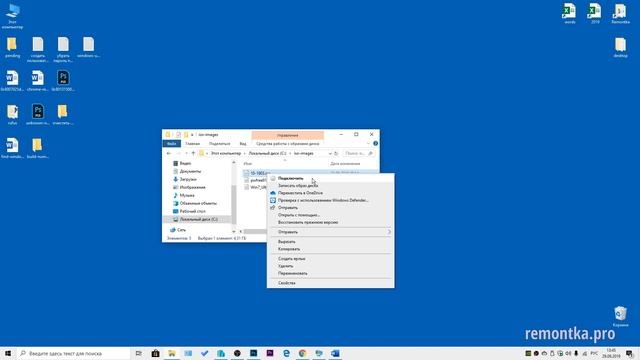Select Этот компьютер desktop icon
The width and height of the screenshot is (640, 360).
click(x=12, y=16)
